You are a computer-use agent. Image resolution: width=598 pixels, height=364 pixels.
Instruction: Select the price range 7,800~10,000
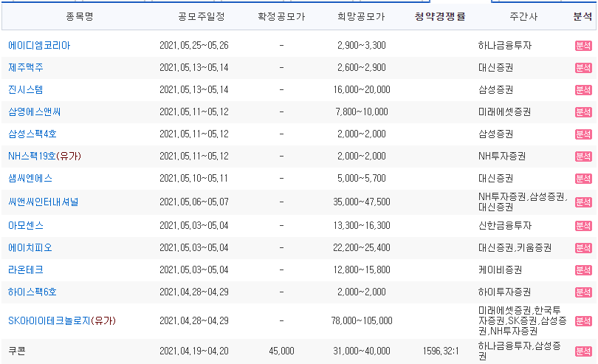362,111
